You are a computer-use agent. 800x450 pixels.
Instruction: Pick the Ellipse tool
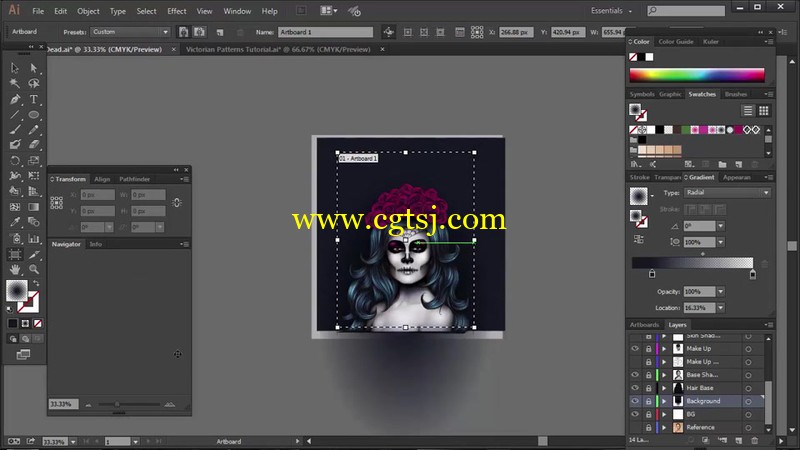tap(34, 115)
